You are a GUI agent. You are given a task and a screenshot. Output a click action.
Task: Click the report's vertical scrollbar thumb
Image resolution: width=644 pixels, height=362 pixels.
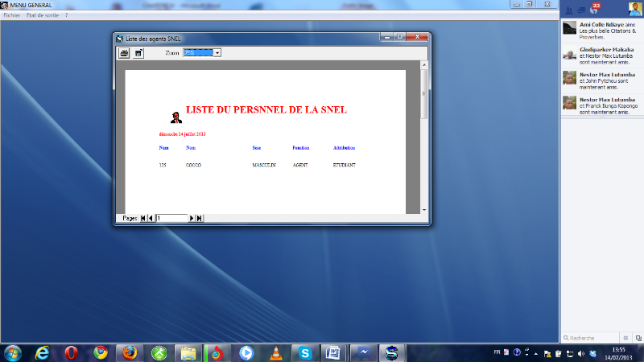[x=424, y=93]
